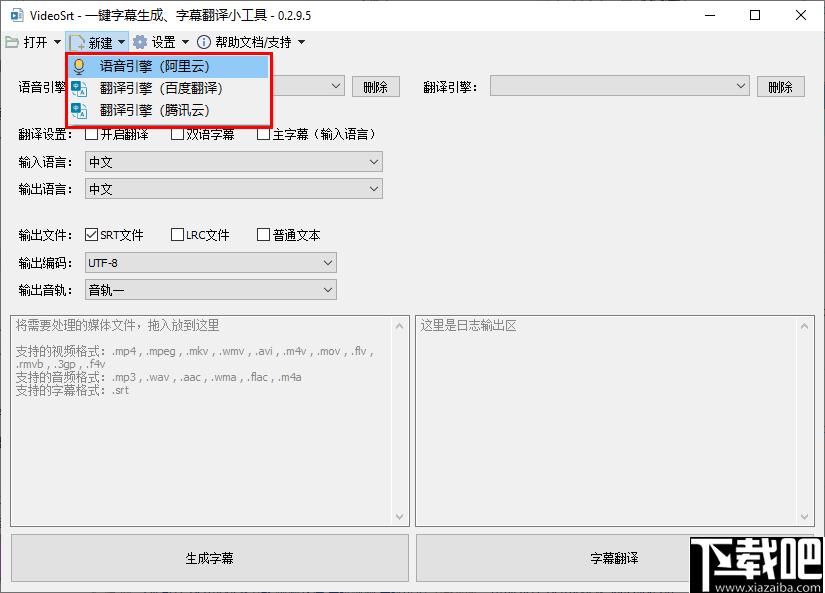This screenshot has height=593, width=825.
Task: Close the VideoSrt window
Action: [801, 15]
